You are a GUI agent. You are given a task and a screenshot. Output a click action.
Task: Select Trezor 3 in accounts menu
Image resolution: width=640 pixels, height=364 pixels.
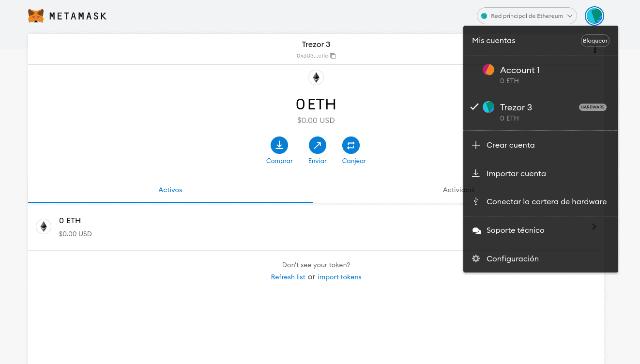coord(541,112)
